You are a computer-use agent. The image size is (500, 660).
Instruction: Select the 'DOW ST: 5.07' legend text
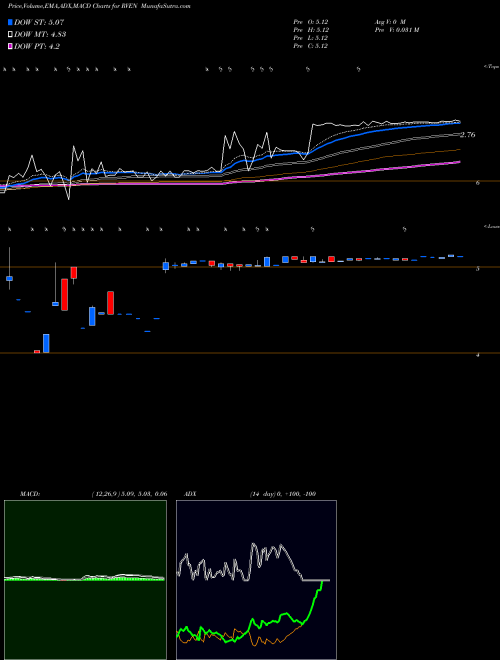click(x=39, y=22)
